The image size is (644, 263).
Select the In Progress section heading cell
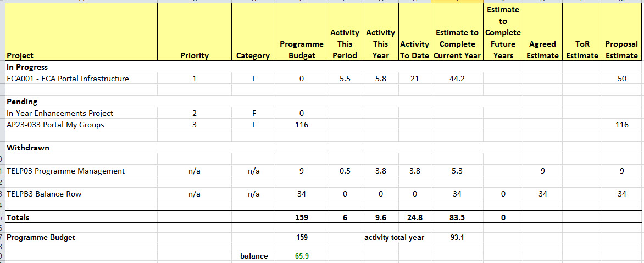[27, 67]
